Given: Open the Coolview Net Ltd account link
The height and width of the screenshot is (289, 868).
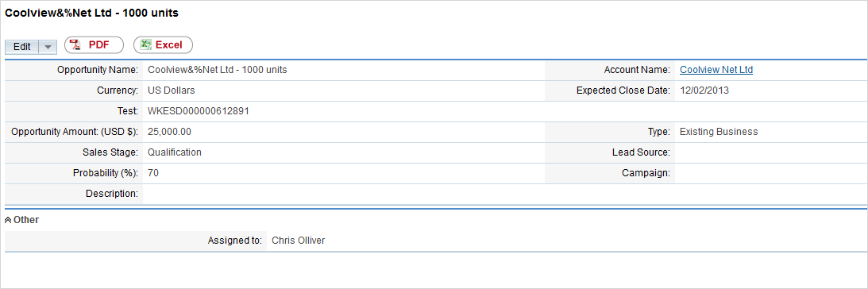Looking at the screenshot, I should pyautogui.click(x=716, y=70).
